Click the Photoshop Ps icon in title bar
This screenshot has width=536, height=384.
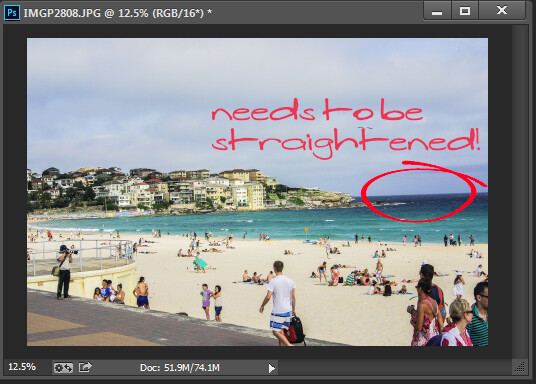(x=12, y=13)
